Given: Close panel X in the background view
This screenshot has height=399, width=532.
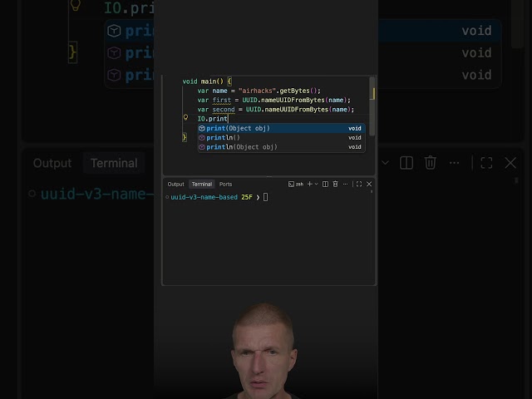Looking at the screenshot, I should click(510, 163).
